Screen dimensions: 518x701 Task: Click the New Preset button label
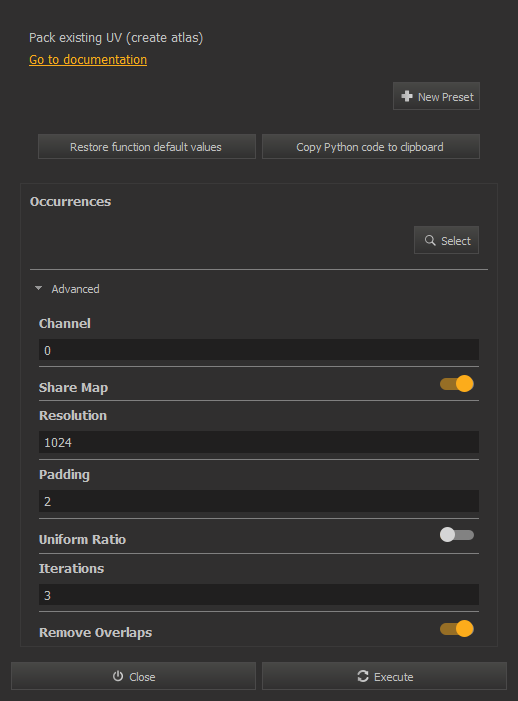[446, 97]
